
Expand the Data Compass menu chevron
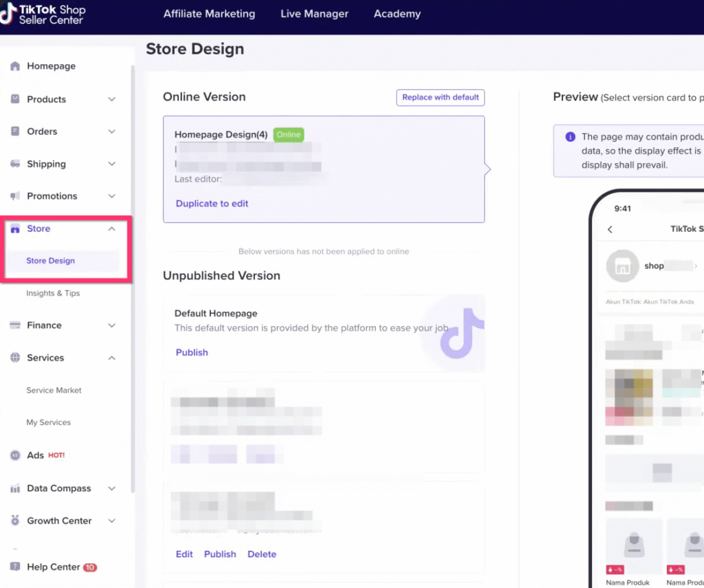112,488
